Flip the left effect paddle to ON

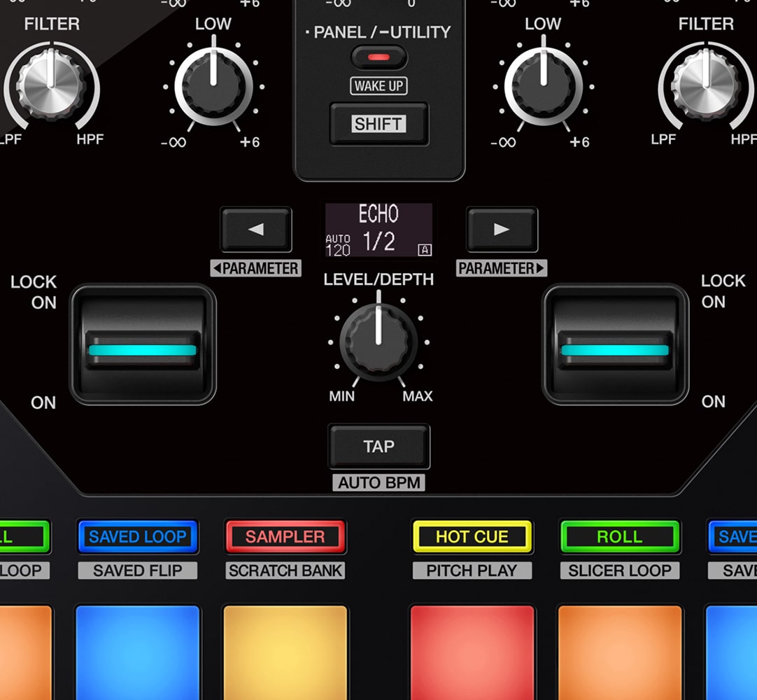pyautogui.click(x=143, y=345)
